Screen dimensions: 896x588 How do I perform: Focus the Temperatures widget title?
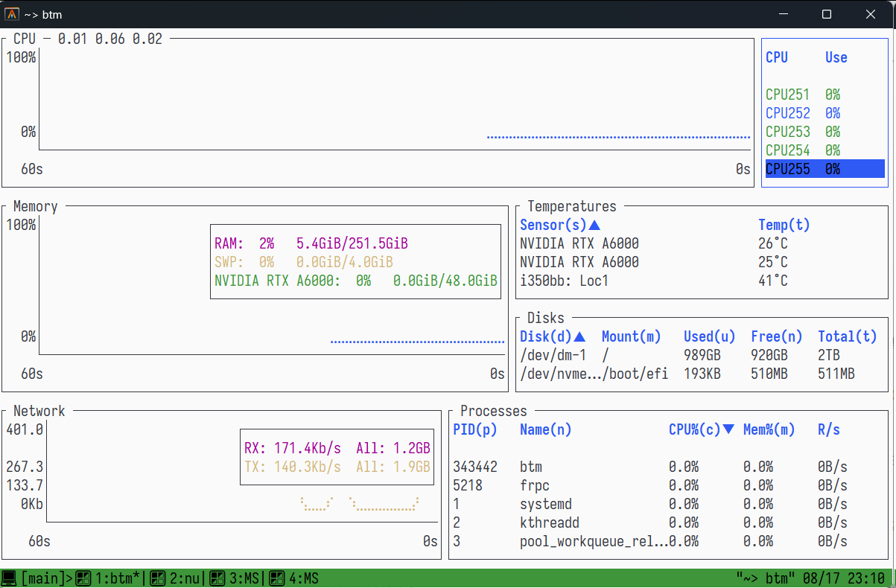coord(572,206)
